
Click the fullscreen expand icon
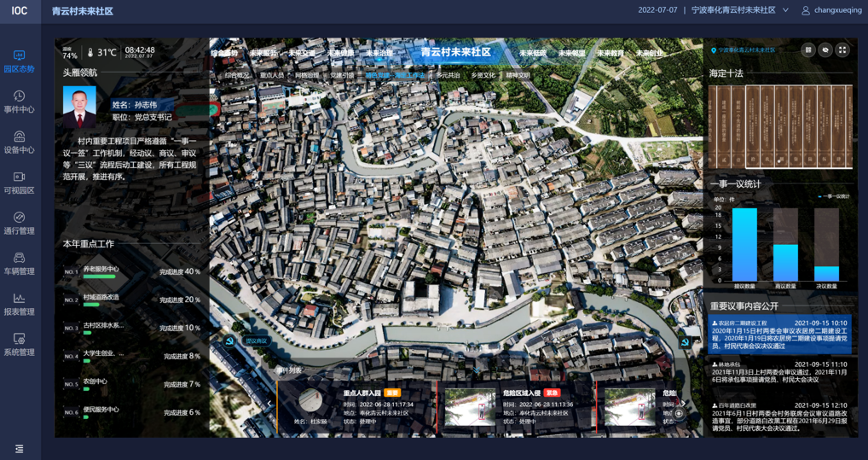[842, 49]
